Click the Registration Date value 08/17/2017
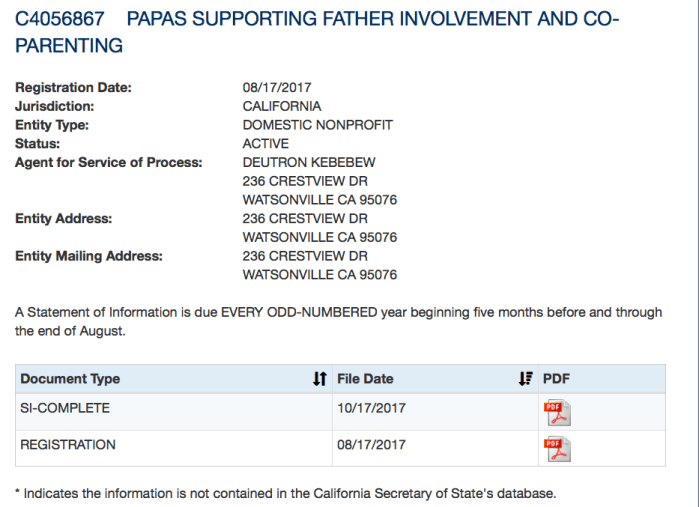699x507 pixels. click(276, 87)
